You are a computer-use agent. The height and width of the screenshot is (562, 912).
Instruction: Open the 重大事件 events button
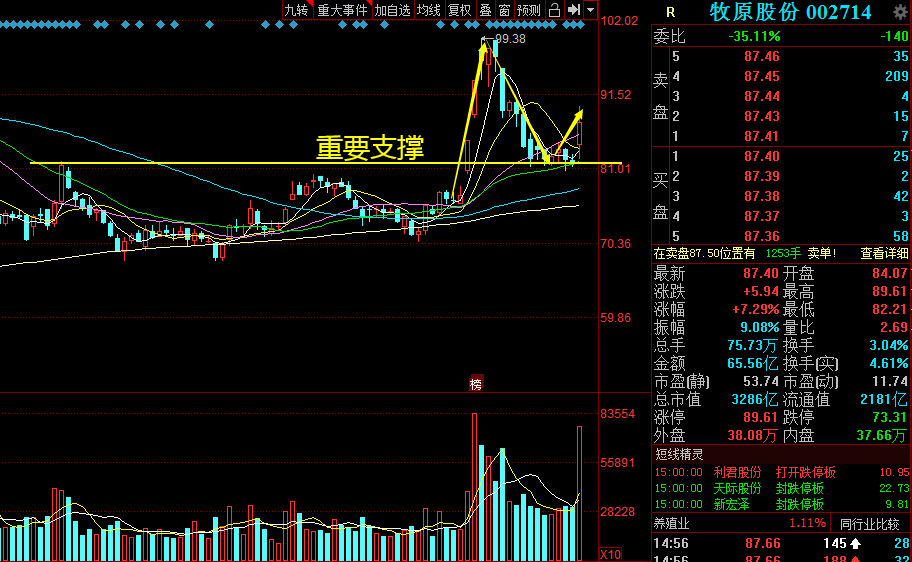coord(343,10)
